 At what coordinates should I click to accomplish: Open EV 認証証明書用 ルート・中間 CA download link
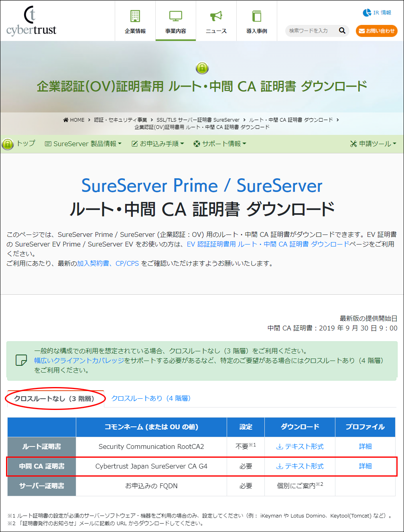point(268,244)
